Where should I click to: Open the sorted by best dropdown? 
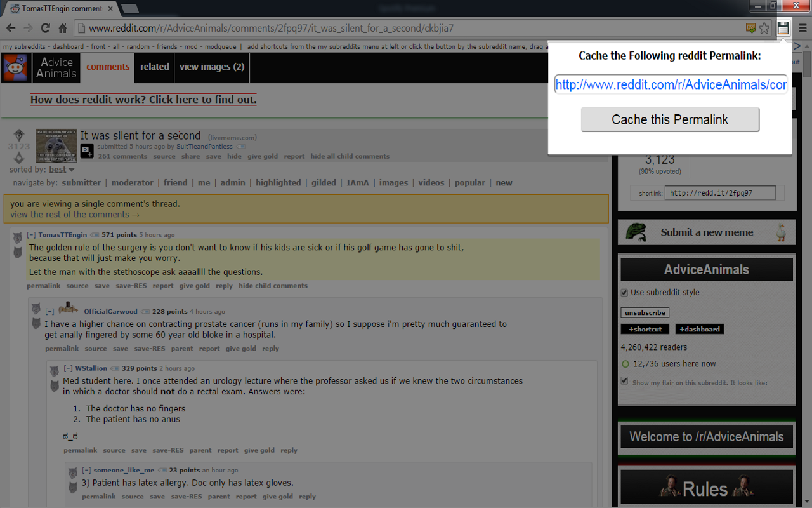click(x=62, y=170)
